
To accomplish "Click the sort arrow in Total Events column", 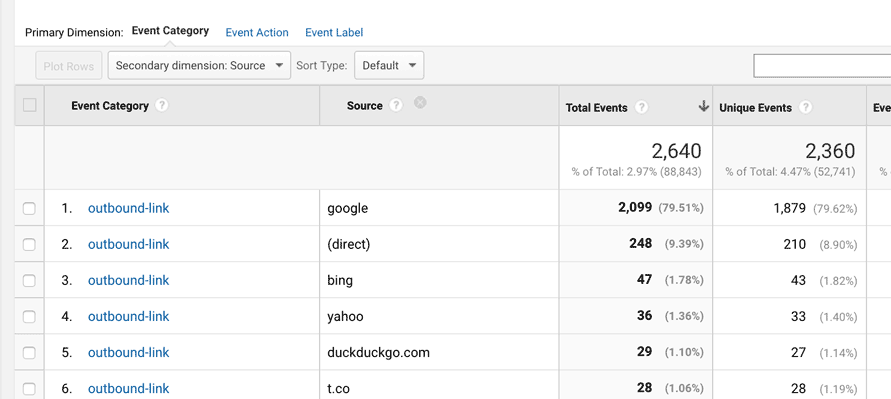I will tap(703, 106).
